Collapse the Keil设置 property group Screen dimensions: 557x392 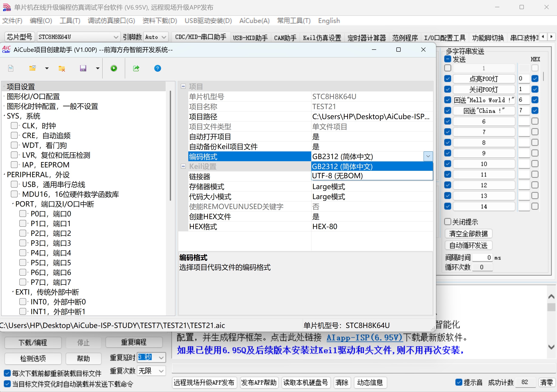coord(183,166)
